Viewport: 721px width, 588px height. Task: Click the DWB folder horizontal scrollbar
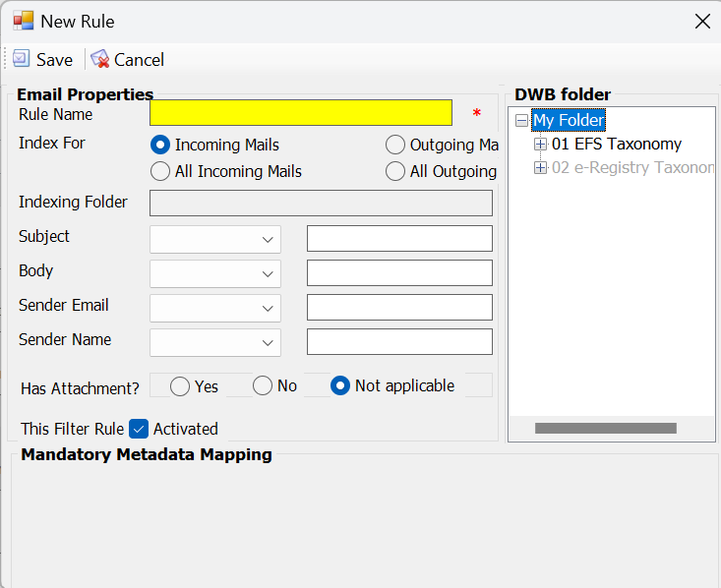[x=606, y=429]
